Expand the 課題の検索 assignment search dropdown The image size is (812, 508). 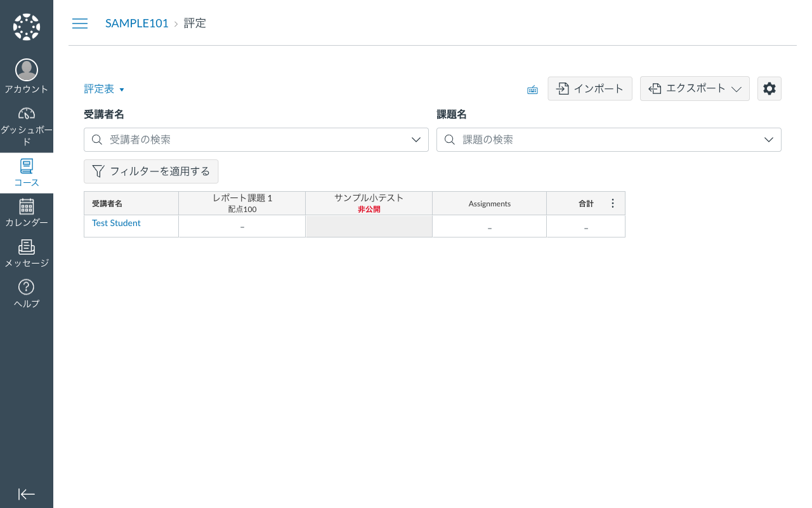click(x=769, y=139)
